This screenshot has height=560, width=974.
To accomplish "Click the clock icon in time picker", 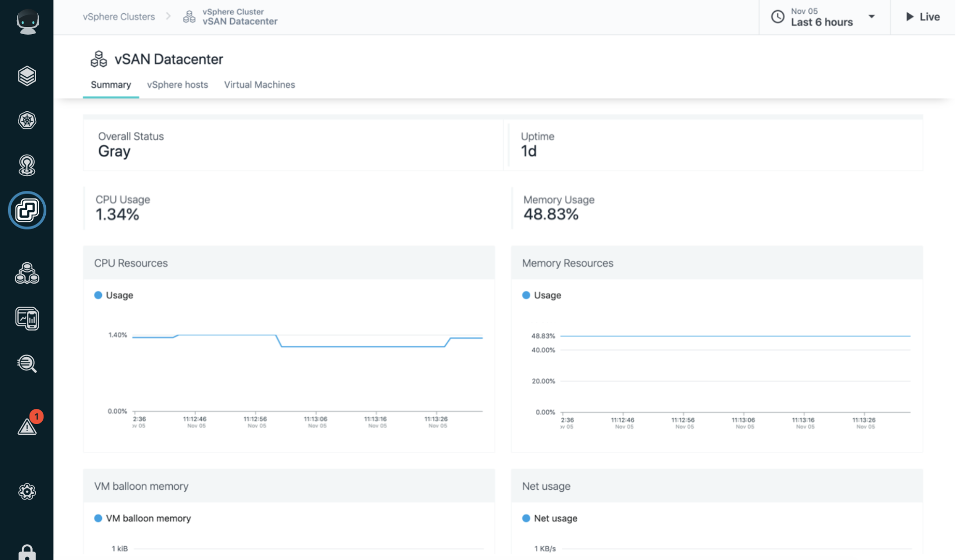I will [x=777, y=17].
